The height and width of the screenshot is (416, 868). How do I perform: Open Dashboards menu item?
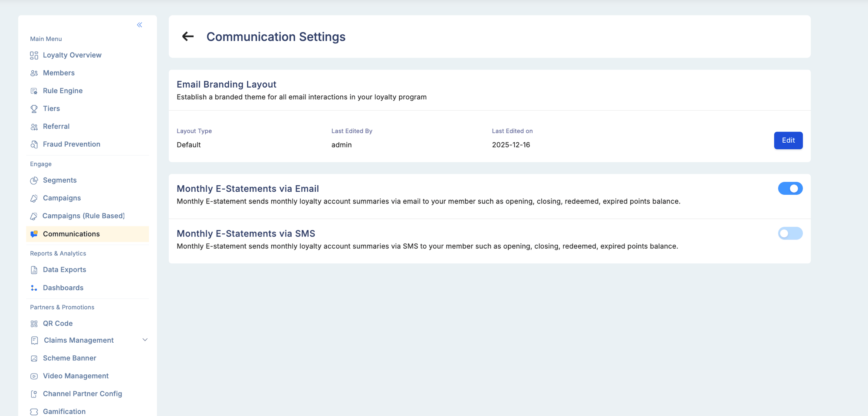[x=87, y=288]
